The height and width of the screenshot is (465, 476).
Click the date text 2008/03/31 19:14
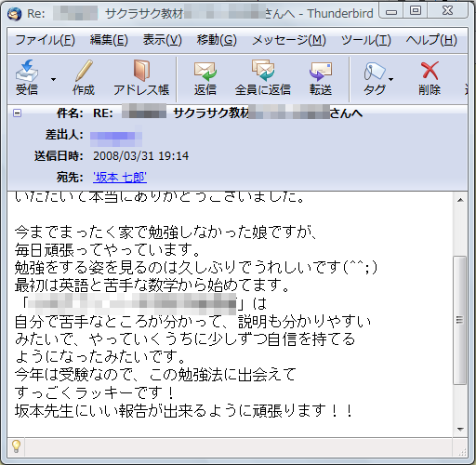(x=140, y=156)
